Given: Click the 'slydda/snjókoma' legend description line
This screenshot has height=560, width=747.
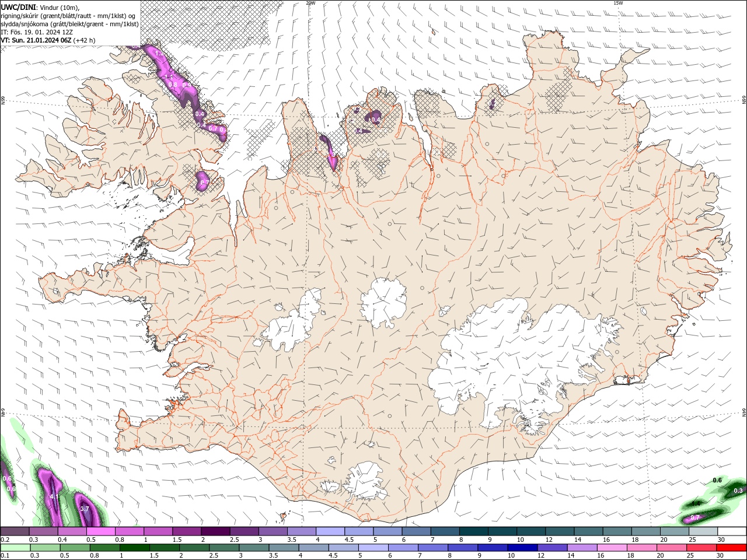Looking at the screenshot, I should click(x=70, y=24).
